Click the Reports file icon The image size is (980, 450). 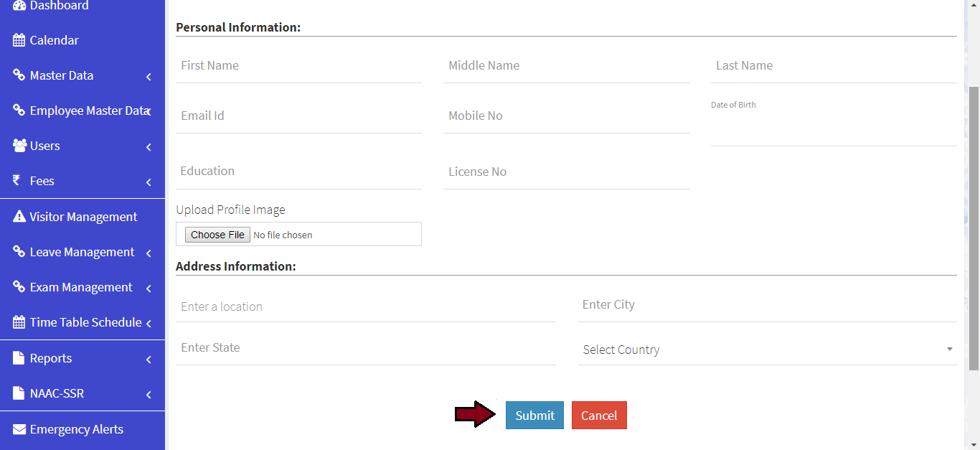pyautogui.click(x=19, y=358)
